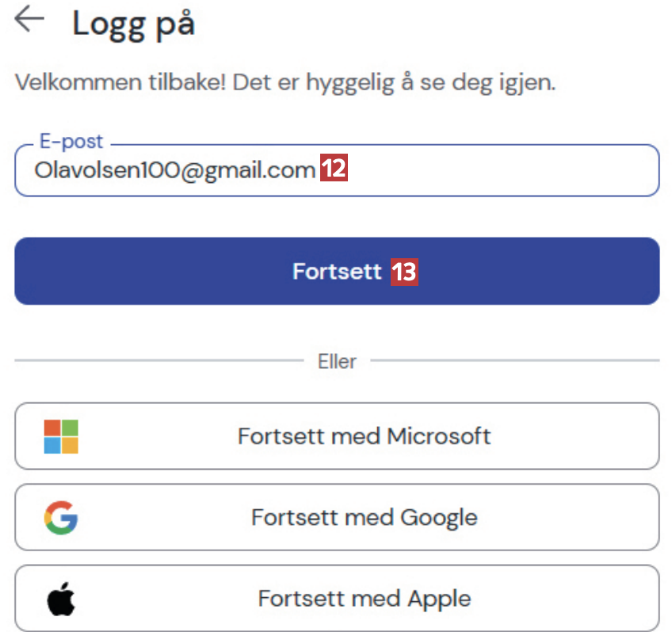Focus the E-post input field
This screenshot has width=672, height=632.
(475, 170)
